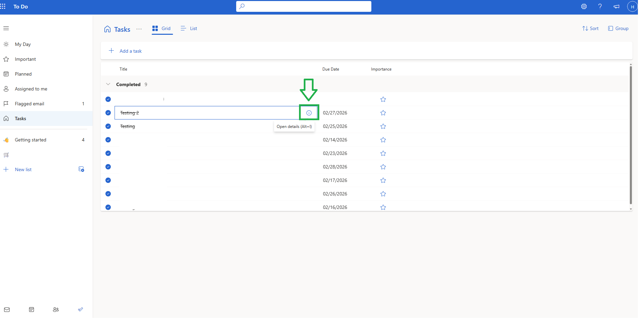The height and width of the screenshot is (321, 644).
Task: Collapse the Completed tasks section
Action: [108, 84]
